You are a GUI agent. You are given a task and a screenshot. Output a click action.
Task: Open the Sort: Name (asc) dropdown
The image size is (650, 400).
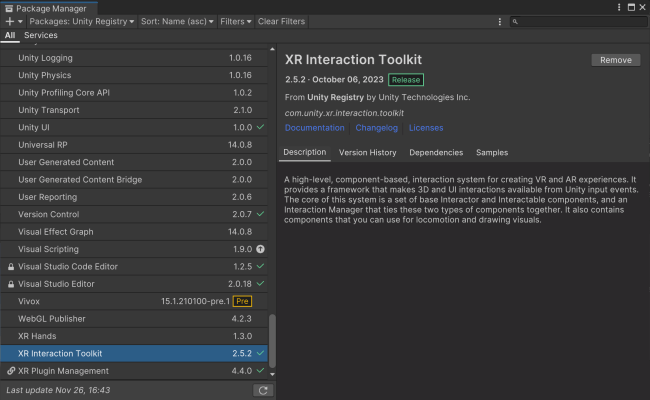[177, 21]
